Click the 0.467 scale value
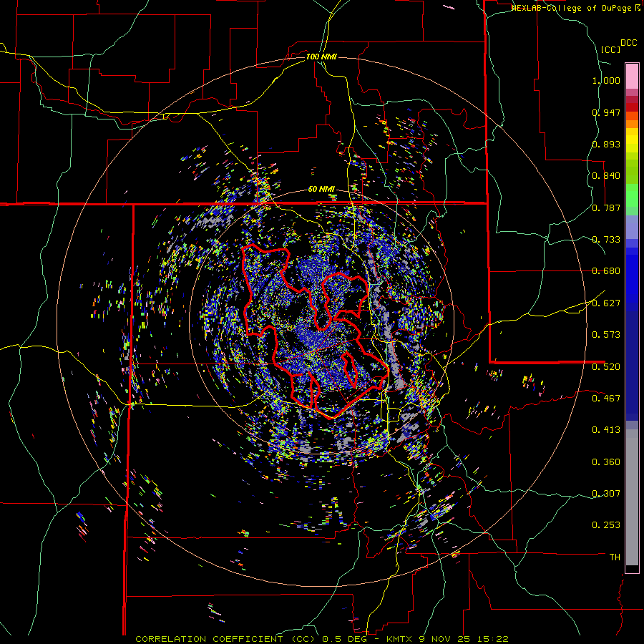This screenshot has width=644, height=644. (606, 398)
